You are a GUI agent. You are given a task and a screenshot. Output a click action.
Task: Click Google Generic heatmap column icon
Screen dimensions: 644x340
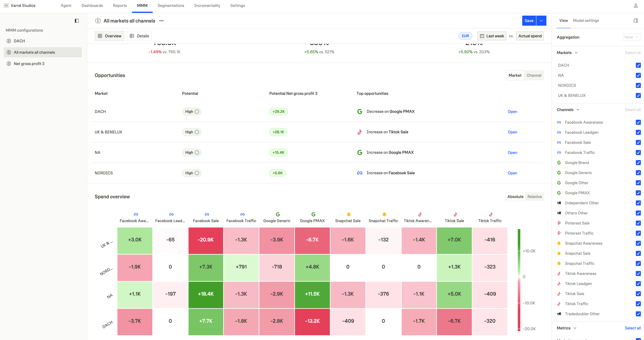pos(278,214)
